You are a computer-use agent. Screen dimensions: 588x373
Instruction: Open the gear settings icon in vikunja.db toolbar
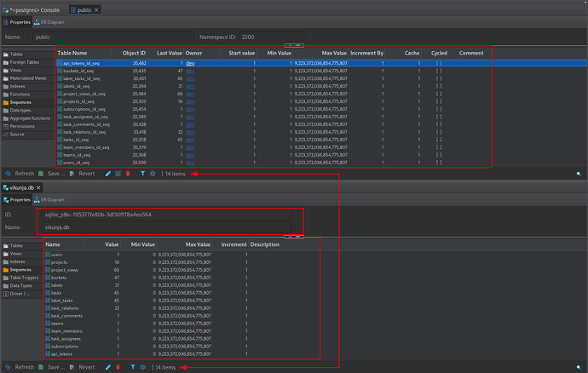143,367
